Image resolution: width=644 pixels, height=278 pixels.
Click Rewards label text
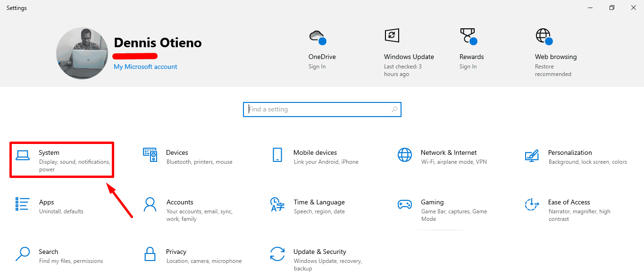point(472,57)
